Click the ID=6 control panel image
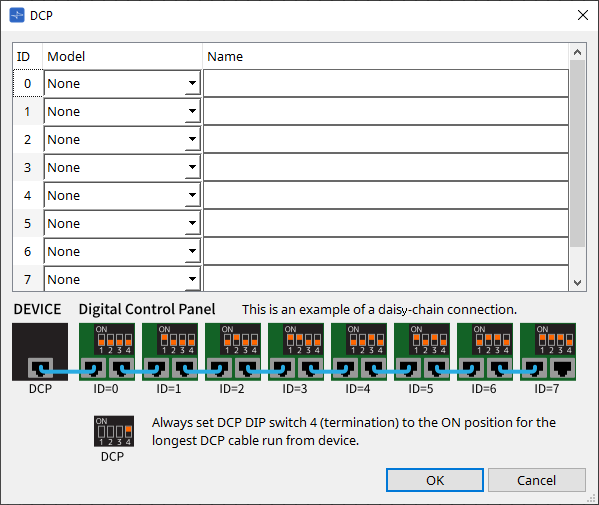This screenshot has height=505, width=599. (x=485, y=352)
